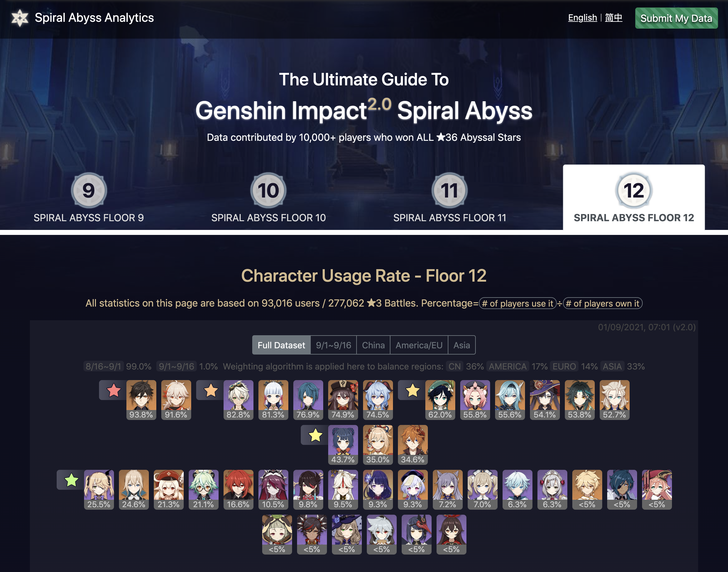Filter data by Asia region
Image resolution: width=728 pixels, height=572 pixels.
coord(461,345)
